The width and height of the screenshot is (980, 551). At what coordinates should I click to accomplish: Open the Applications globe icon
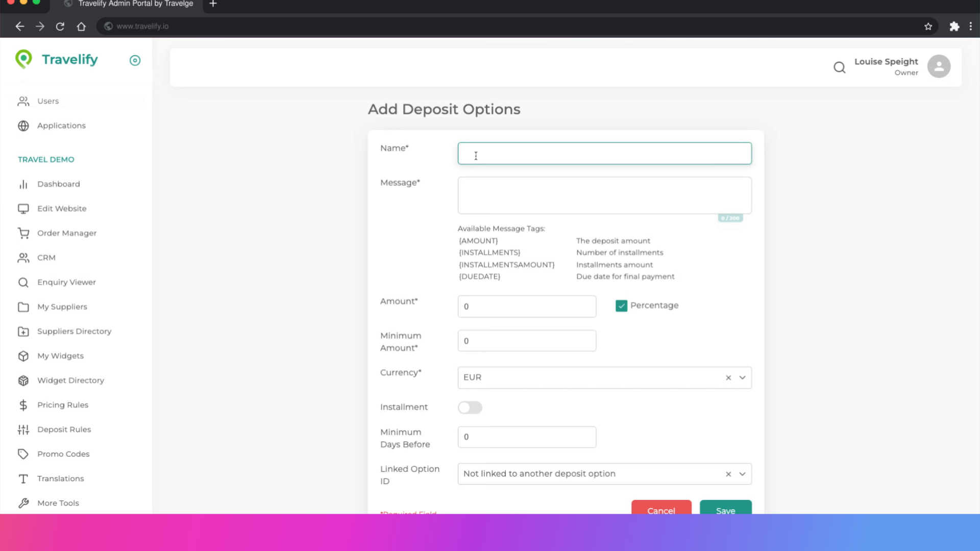click(x=23, y=126)
